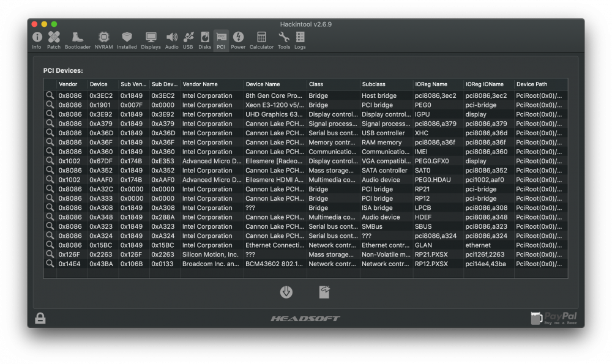The height and width of the screenshot is (364, 612).
Task: Click magnifier icon for PEG0 bridge row
Action: [x=50, y=105]
